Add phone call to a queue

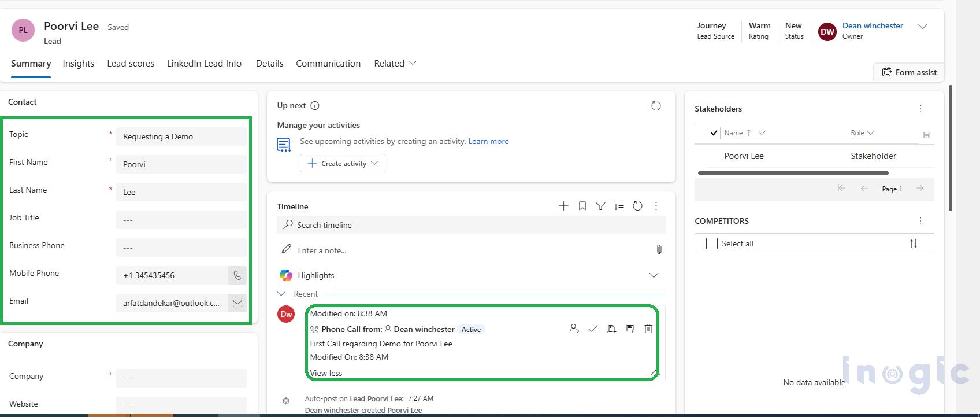(x=611, y=329)
